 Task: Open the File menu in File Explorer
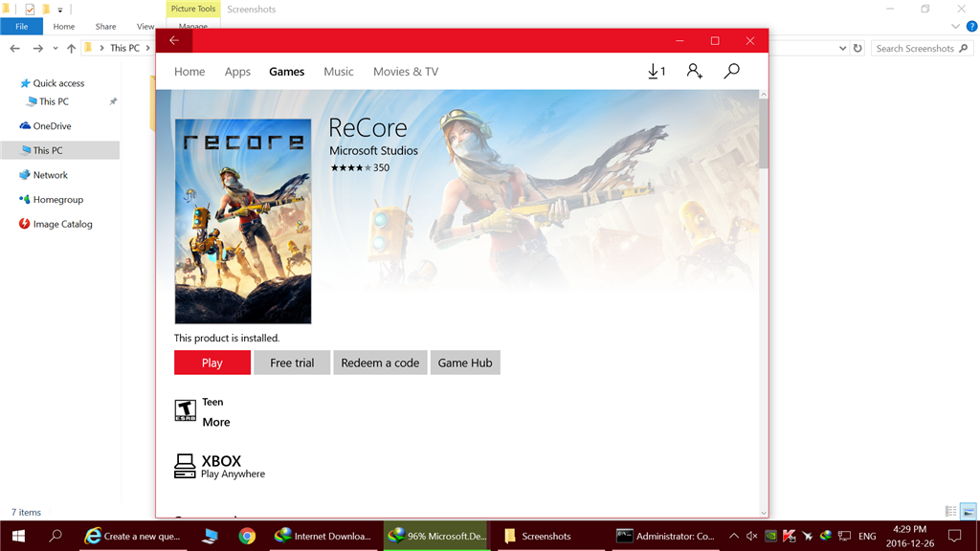click(x=22, y=26)
